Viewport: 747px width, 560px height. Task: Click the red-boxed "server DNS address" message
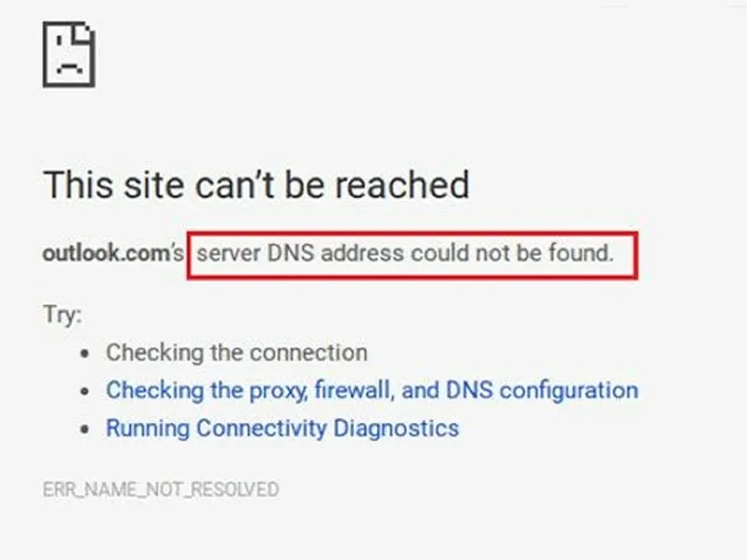[412, 255]
